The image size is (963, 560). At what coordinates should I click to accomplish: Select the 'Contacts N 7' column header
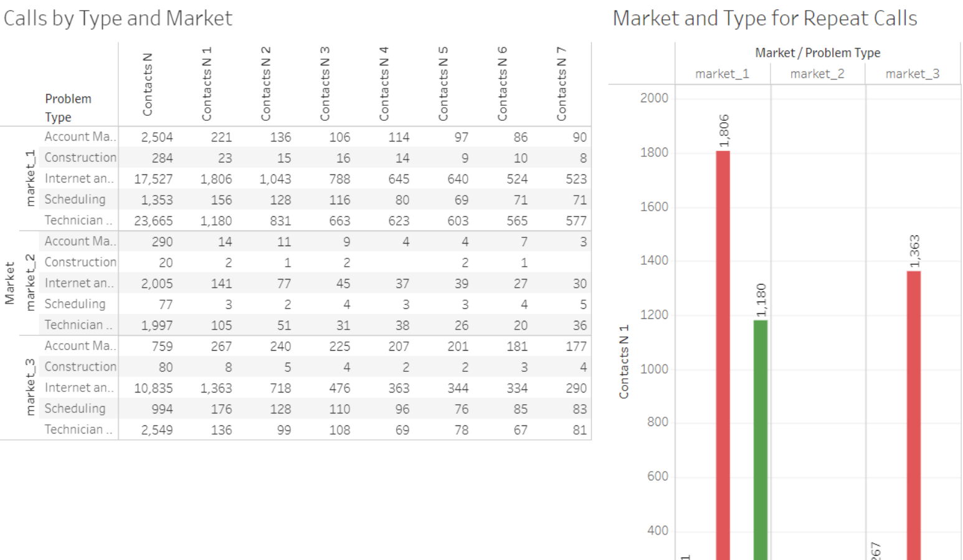pos(561,83)
